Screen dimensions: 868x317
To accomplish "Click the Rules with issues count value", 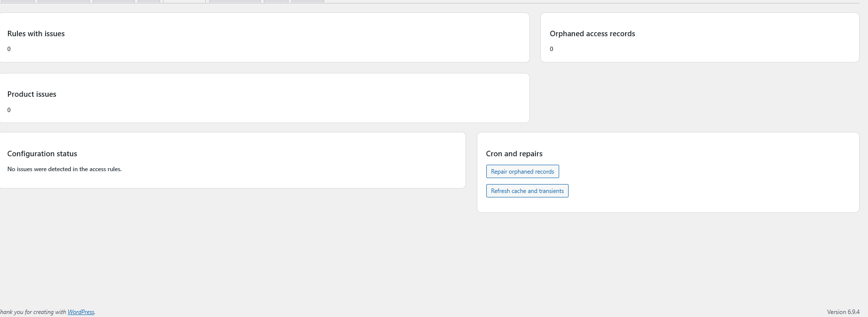I will coord(9,49).
